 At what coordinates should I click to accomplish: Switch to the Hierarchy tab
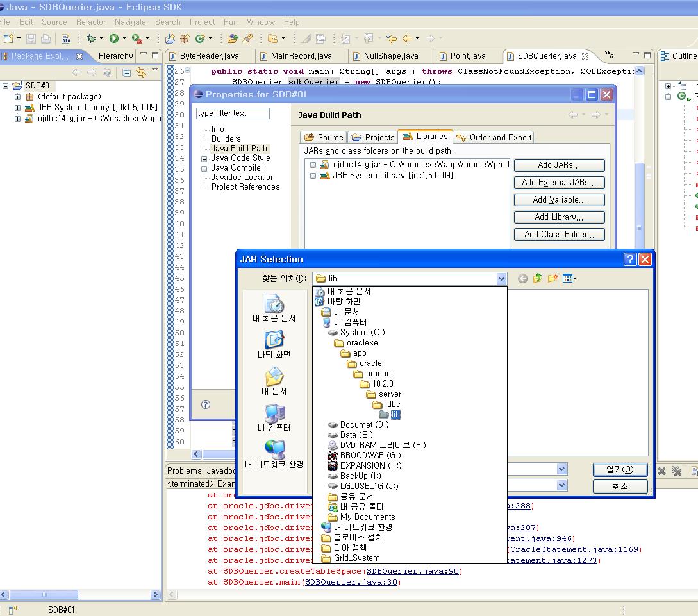pyautogui.click(x=115, y=56)
